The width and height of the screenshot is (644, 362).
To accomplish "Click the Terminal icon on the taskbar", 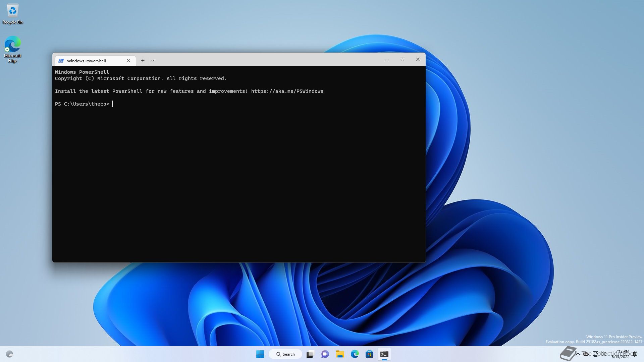I will [x=384, y=354].
